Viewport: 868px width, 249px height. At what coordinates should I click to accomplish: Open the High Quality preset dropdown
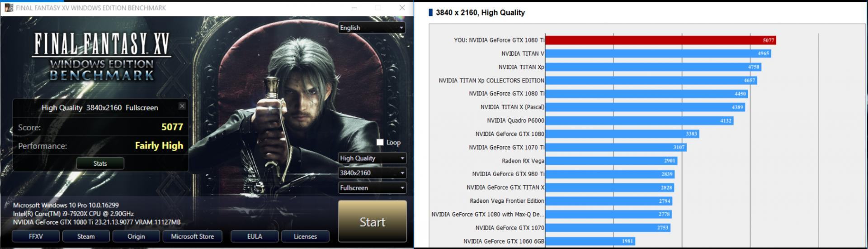point(372,158)
